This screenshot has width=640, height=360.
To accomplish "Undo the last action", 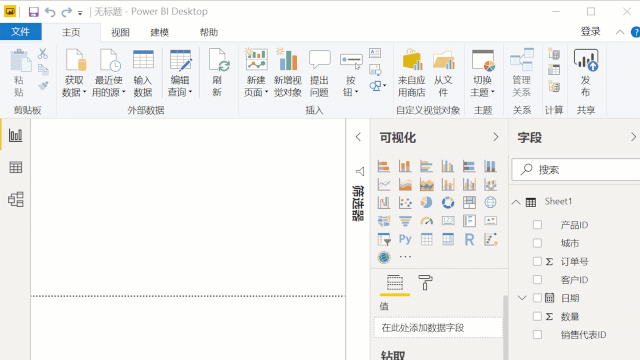I will (x=50, y=12).
